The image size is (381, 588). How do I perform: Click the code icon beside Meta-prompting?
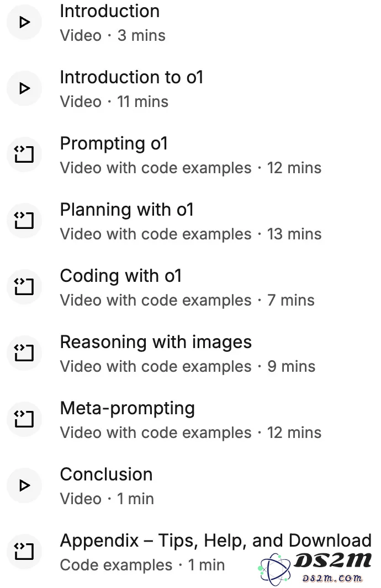[x=24, y=419]
